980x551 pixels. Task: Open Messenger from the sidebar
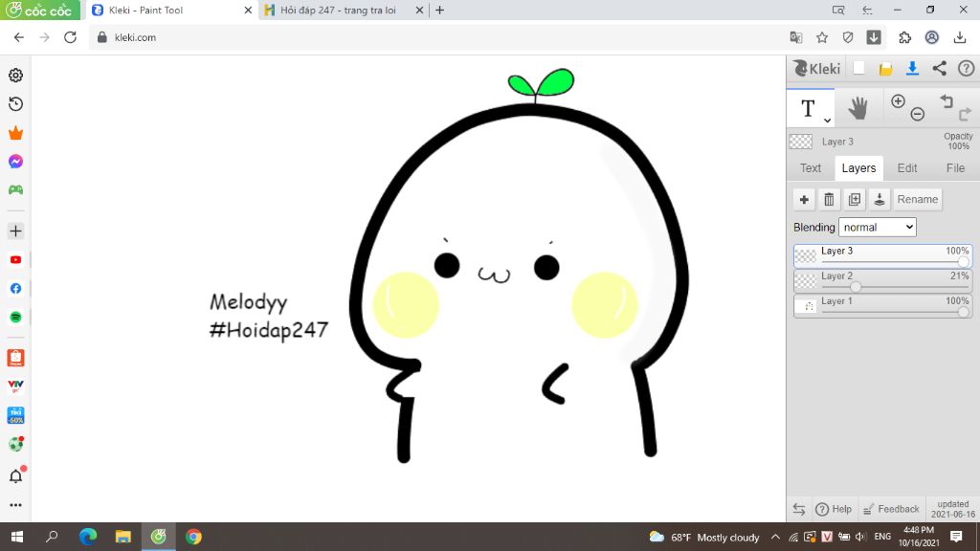pyautogui.click(x=15, y=161)
